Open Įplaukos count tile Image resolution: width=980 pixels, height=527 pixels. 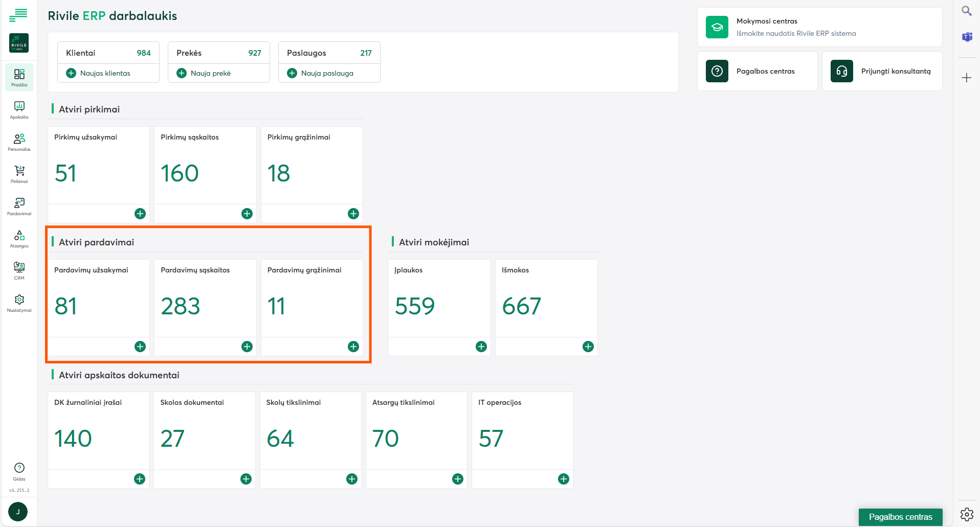tap(439, 298)
